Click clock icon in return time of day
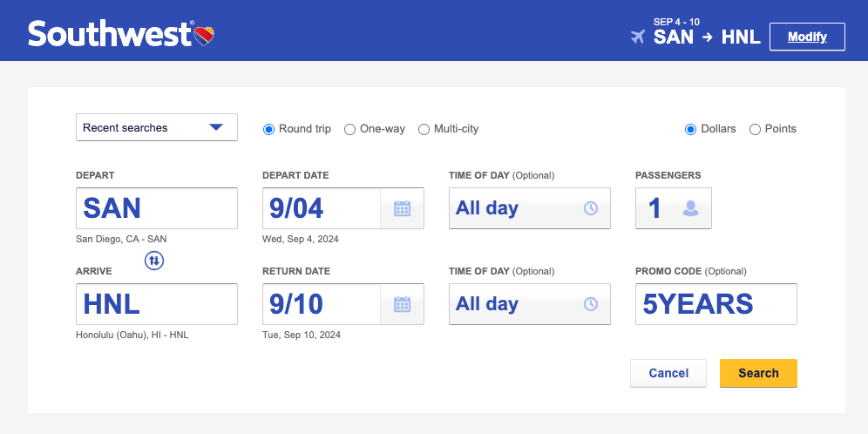 pos(591,304)
